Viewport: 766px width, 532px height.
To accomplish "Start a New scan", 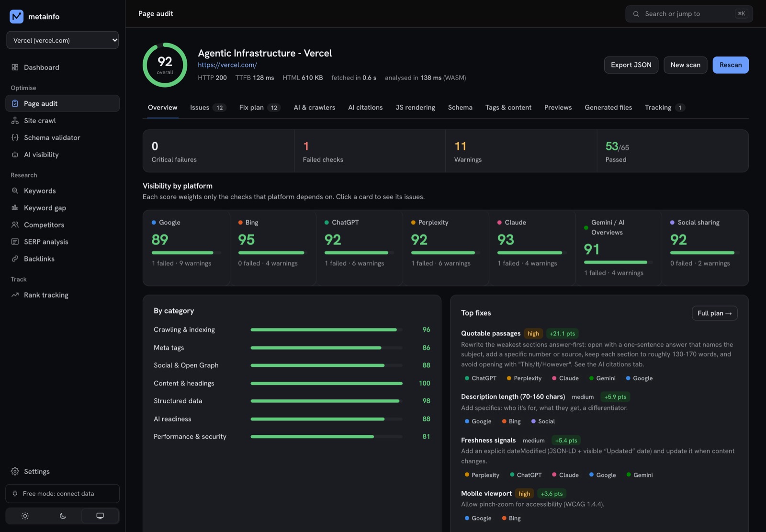I will tap(685, 65).
